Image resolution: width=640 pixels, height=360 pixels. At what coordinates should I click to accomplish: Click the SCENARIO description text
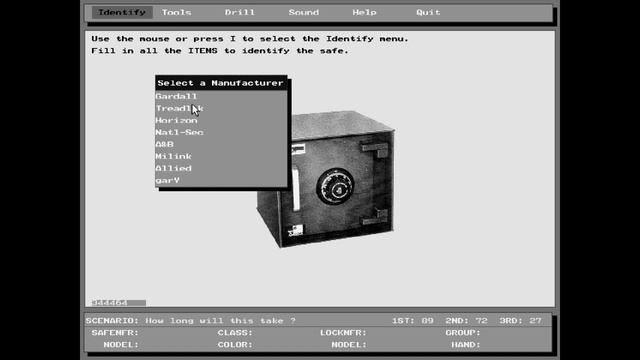click(x=220, y=321)
